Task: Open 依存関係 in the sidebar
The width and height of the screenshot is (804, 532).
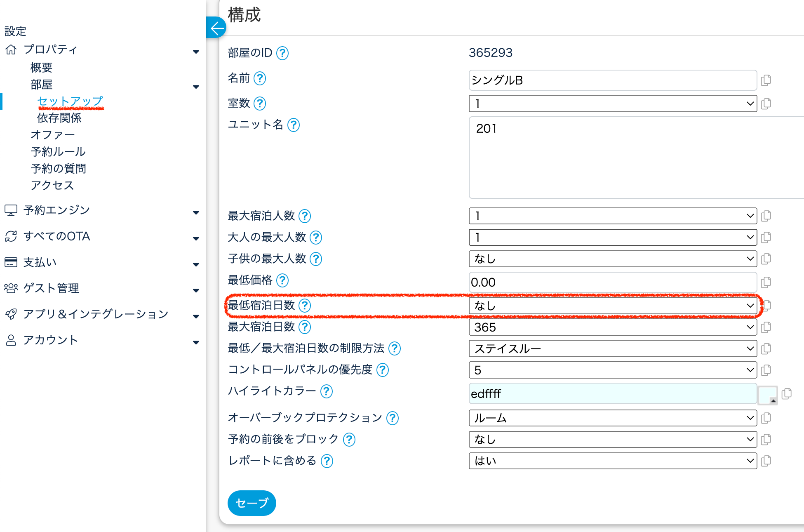Action: (59, 118)
